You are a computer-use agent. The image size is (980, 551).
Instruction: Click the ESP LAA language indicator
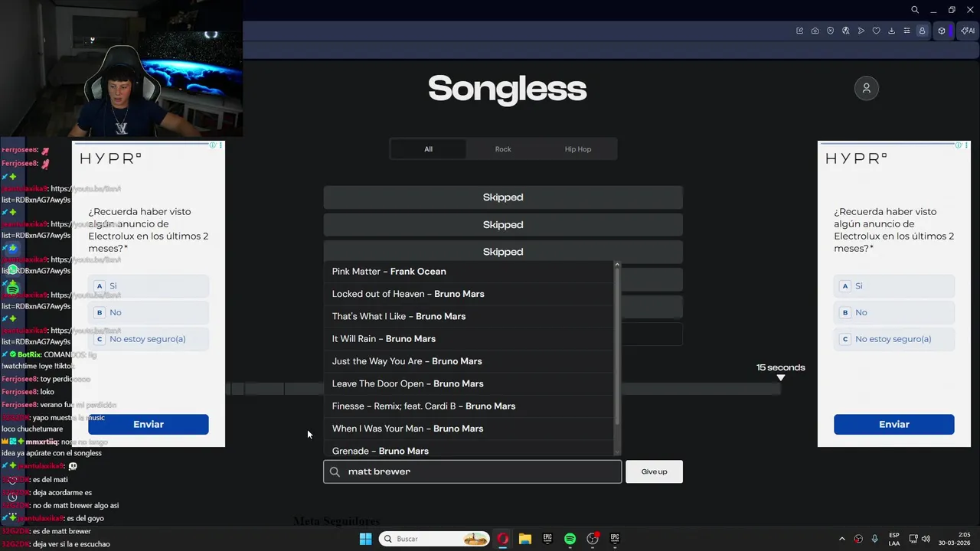(894, 539)
